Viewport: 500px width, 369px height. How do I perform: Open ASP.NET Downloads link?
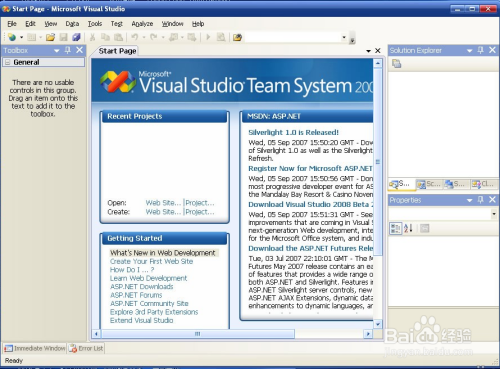point(142,287)
